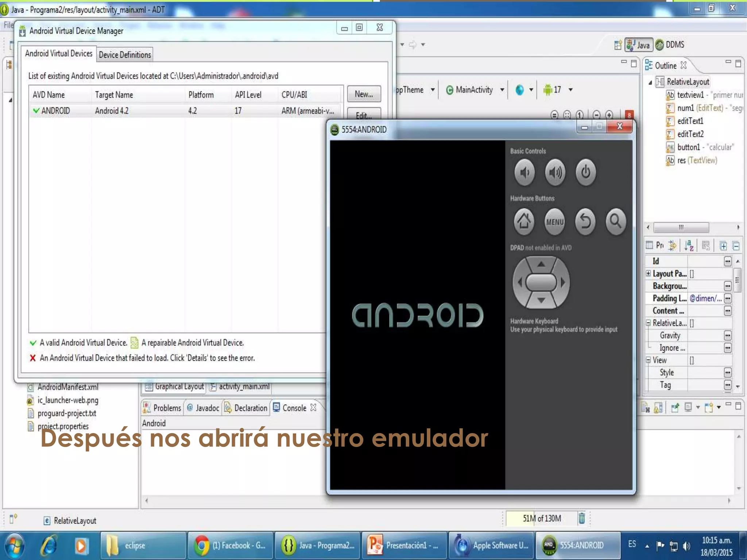Raise emulator volume with volume up button
The height and width of the screenshot is (560, 747).
[555, 172]
